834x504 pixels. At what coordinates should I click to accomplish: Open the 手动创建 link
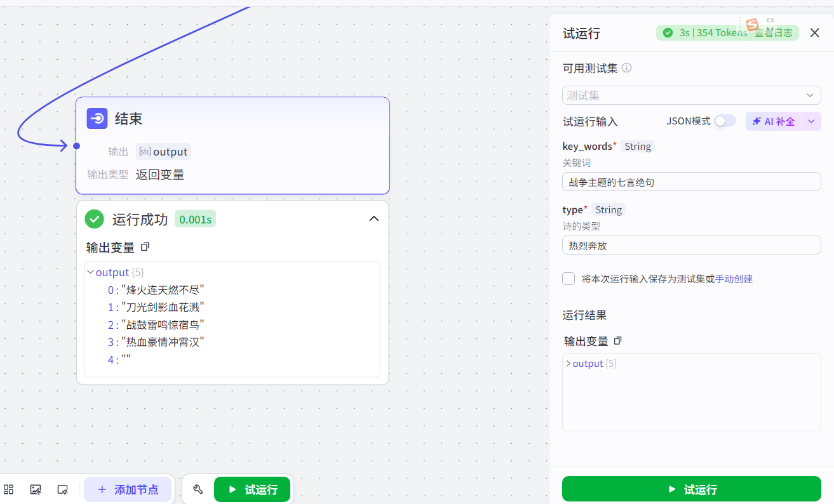coord(734,279)
